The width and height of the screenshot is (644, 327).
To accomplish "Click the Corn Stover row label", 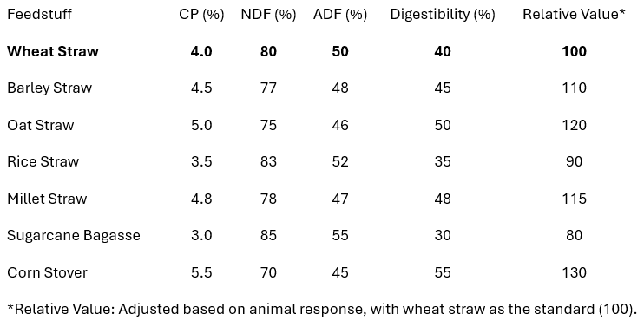I will coord(47,273).
